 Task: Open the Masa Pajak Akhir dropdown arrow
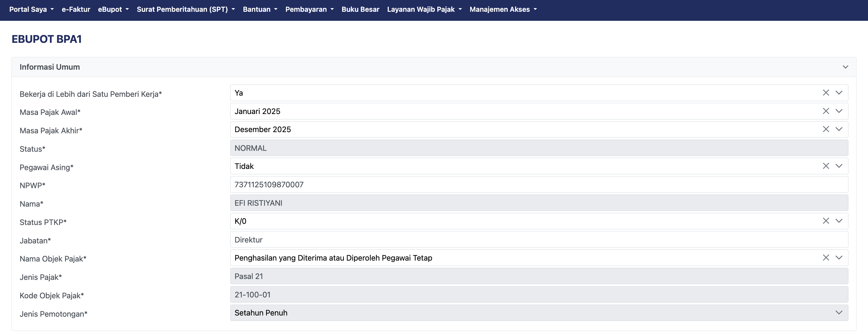pyautogui.click(x=839, y=129)
